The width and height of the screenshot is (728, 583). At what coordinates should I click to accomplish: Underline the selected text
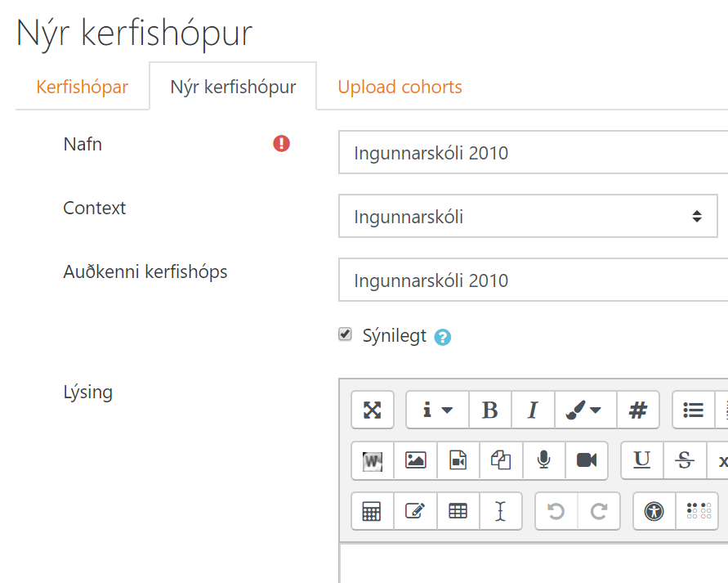click(x=642, y=460)
